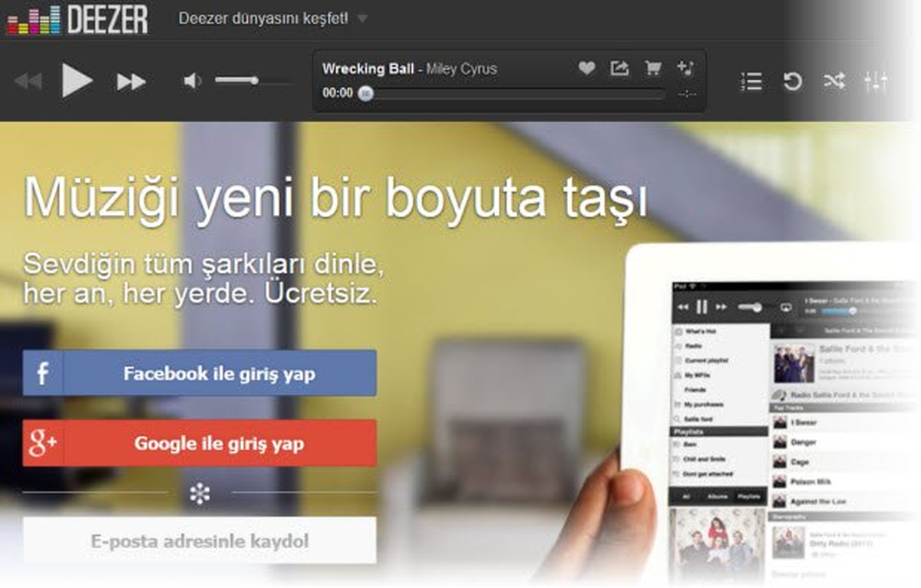
Task: Click the 'Müziği yeni bir boyuta taşı' headline
Action: click(x=335, y=198)
